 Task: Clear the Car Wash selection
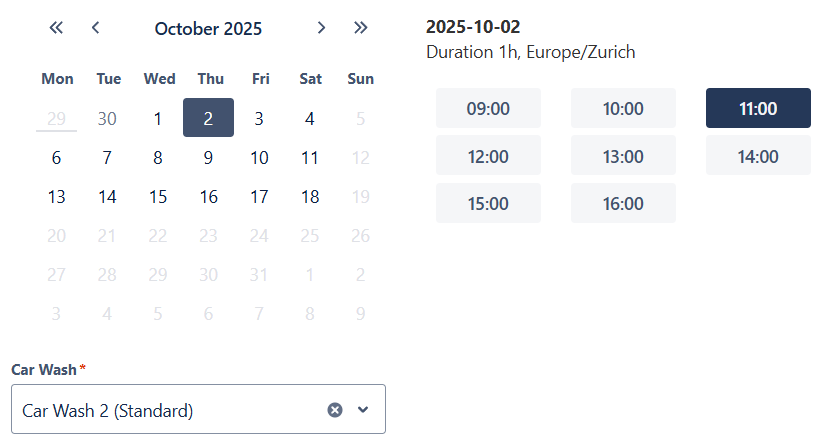click(335, 410)
